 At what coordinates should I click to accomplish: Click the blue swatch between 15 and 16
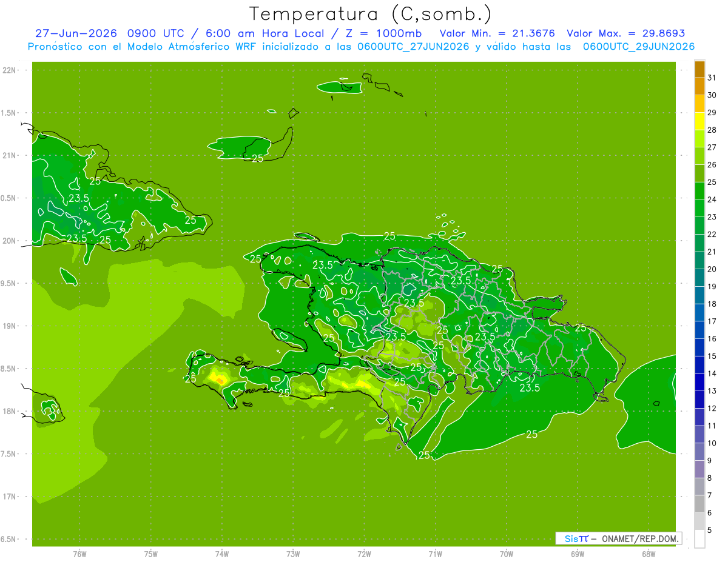point(699,347)
